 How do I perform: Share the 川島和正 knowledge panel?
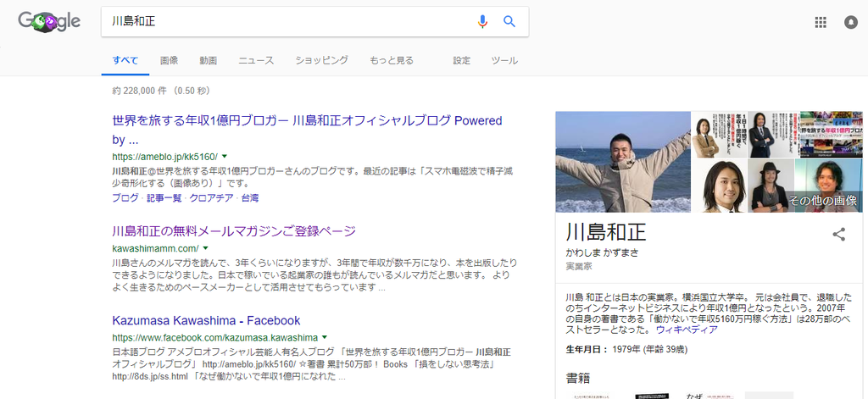[839, 234]
